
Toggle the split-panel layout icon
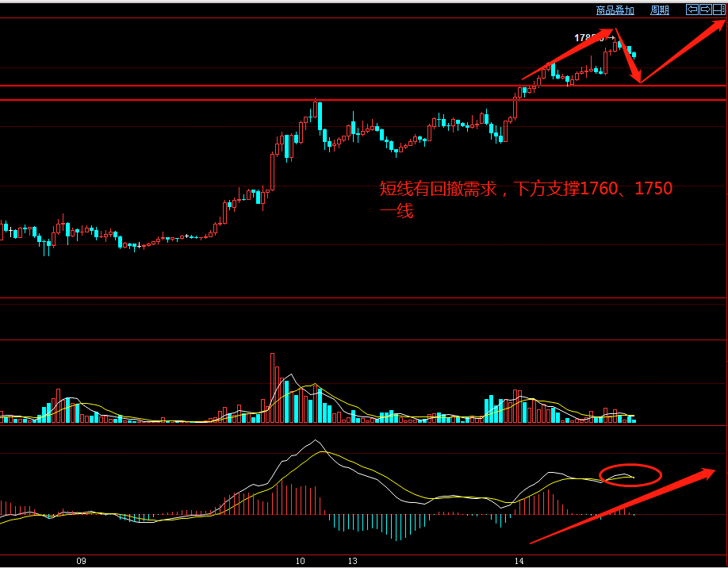[x=719, y=10]
